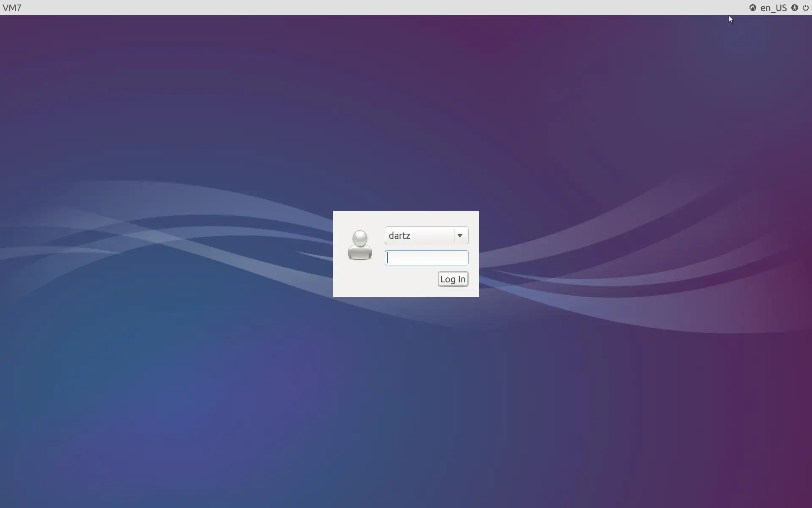Open accessibility options via person icon
Image resolution: width=812 pixels, height=508 pixels.
point(795,8)
